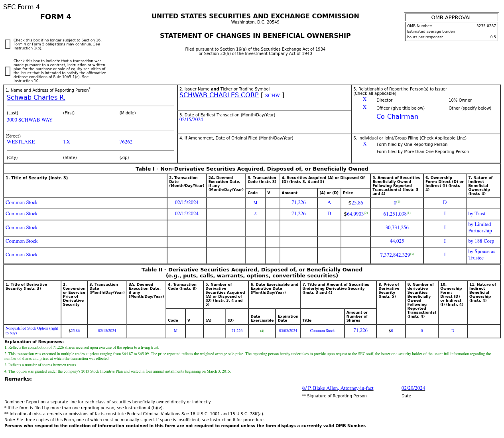Check the no longer subject to Section 16 box
Image resolution: width=504 pixels, height=438 pixels.
click(x=8, y=44)
